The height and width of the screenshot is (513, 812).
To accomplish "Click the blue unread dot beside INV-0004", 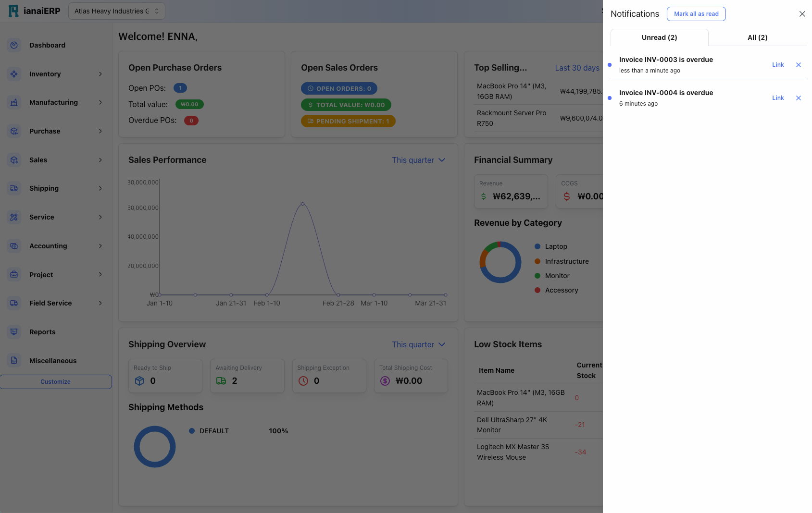I will click(610, 98).
